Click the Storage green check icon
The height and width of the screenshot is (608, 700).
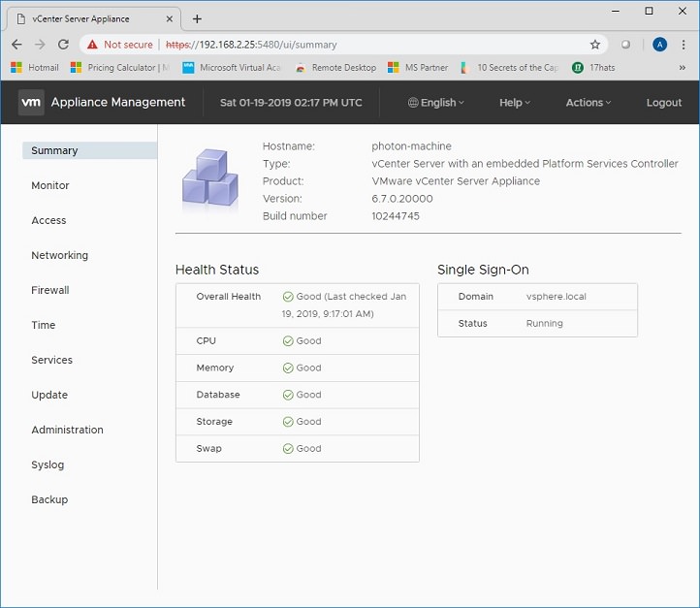(288, 422)
